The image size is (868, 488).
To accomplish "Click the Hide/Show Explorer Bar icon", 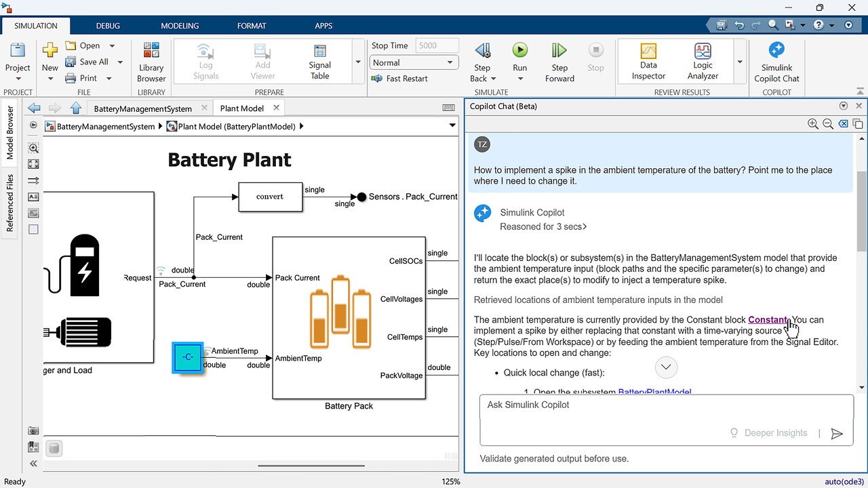I will point(34,126).
